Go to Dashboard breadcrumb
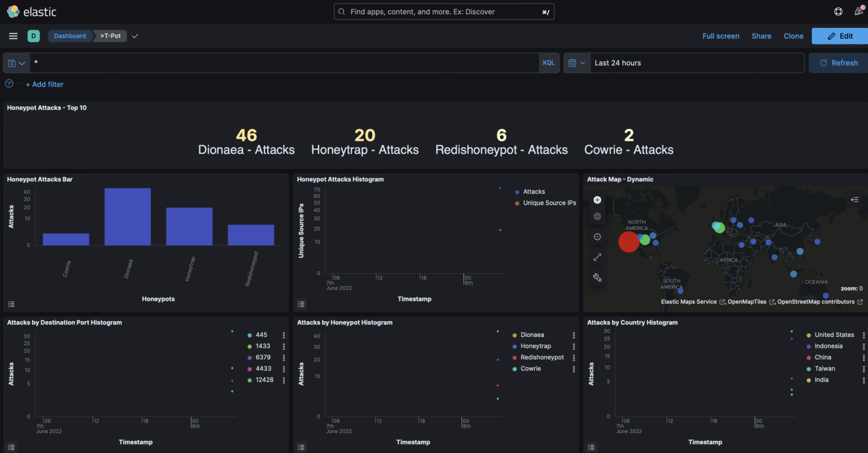The height and width of the screenshot is (453, 868). coord(70,36)
